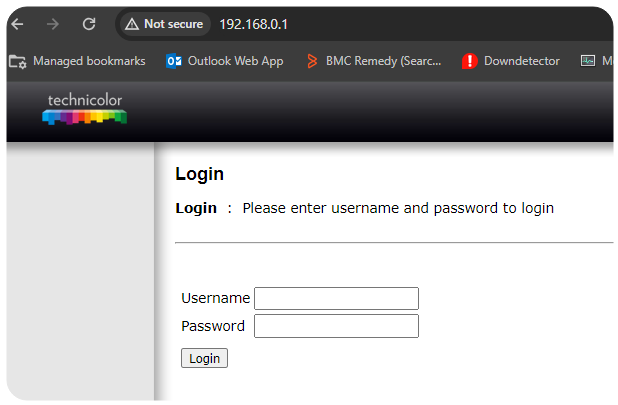
Task: Click the Login page heading
Action: tap(199, 174)
